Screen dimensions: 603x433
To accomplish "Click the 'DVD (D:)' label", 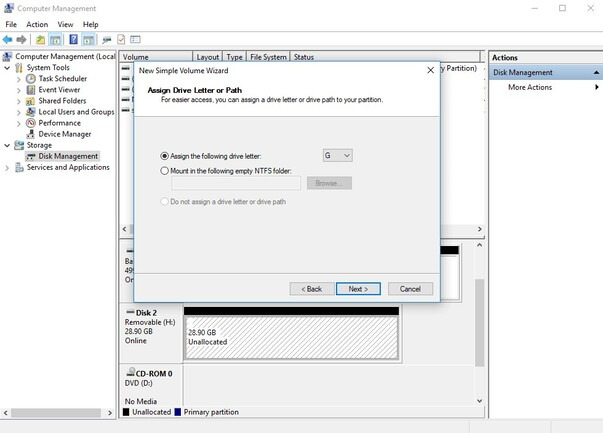I will [139, 383].
